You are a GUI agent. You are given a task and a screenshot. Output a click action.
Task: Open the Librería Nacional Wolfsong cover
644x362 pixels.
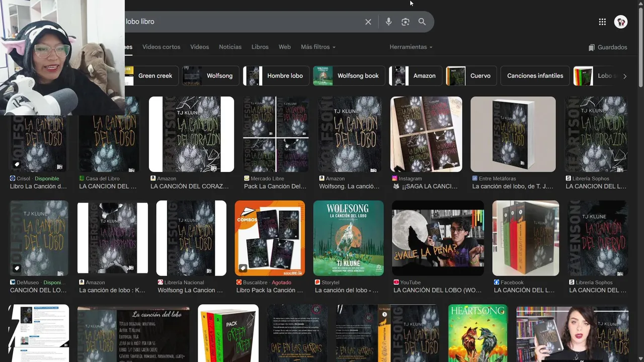point(191,238)
